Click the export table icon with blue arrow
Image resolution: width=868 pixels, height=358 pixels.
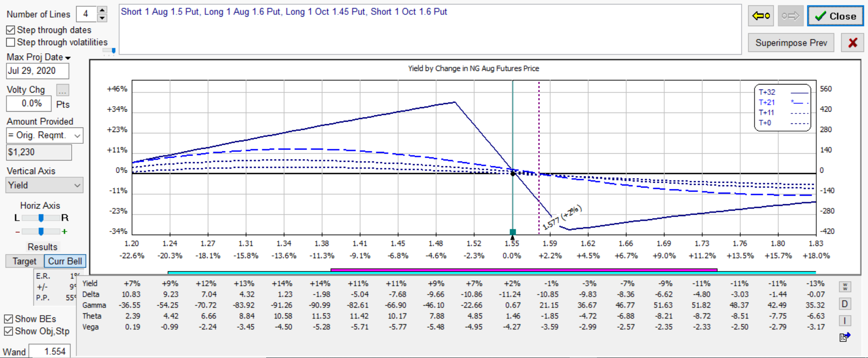[x=845, y=337]
